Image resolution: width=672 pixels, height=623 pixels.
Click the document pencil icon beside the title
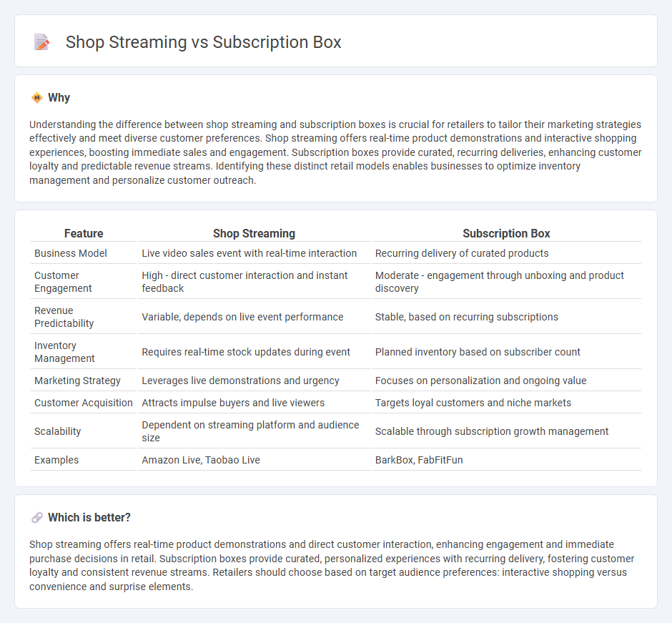pos(41,42)
